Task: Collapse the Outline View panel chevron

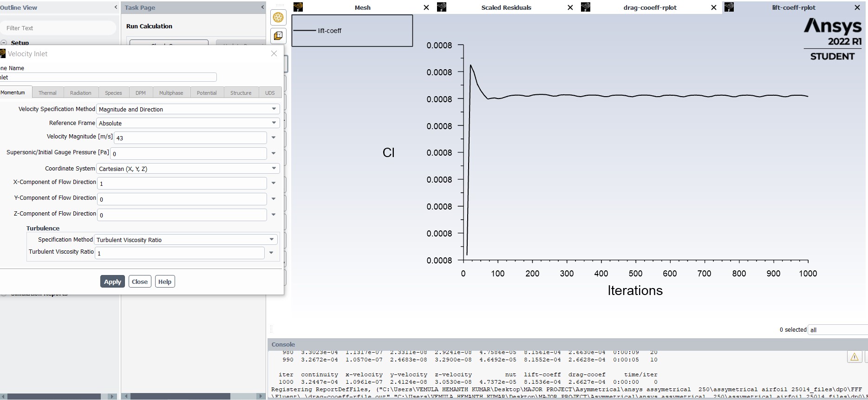Action: 116,7
